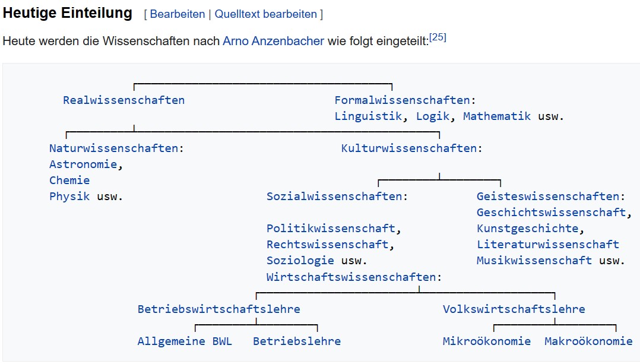
Task: Open the Realwissenschaften link
Action: point(123,100)
